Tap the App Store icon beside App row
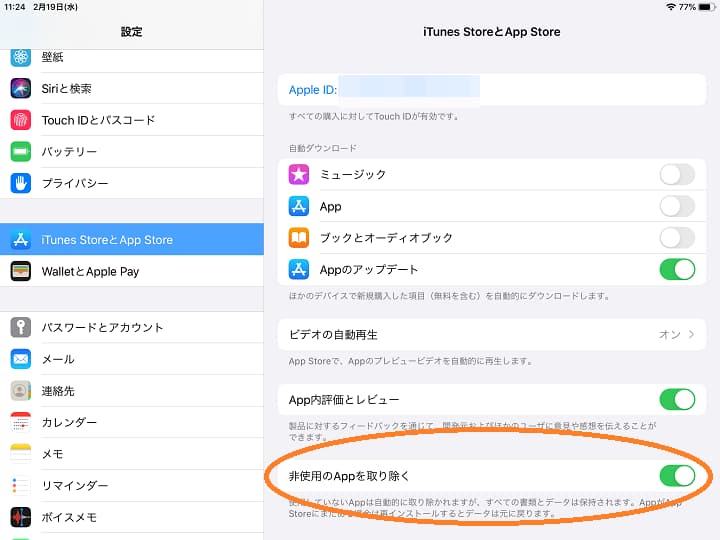Image resolution: width=720 pixels, height=540 pixels. pos(299,206)
